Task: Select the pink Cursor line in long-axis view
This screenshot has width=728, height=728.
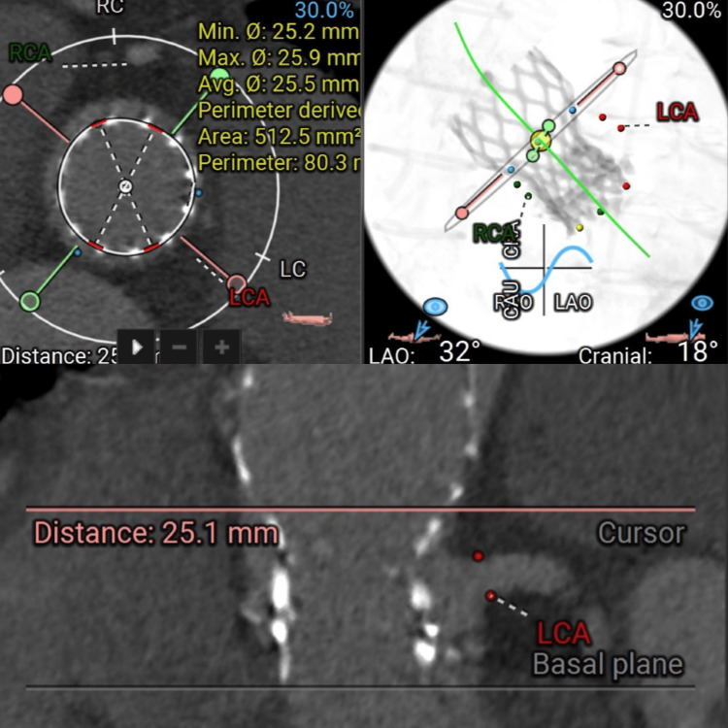Action: pos(360,510)
